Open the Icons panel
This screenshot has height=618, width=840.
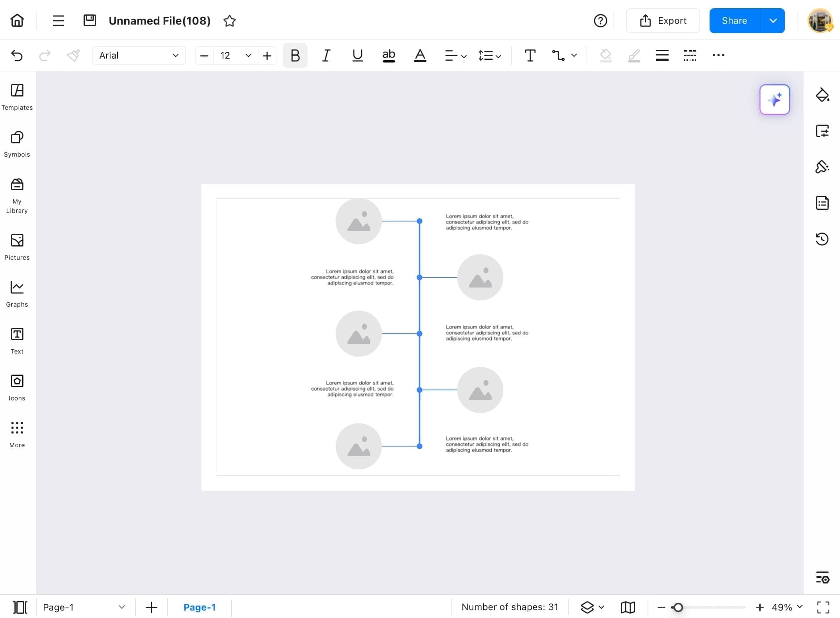[17, 387]
